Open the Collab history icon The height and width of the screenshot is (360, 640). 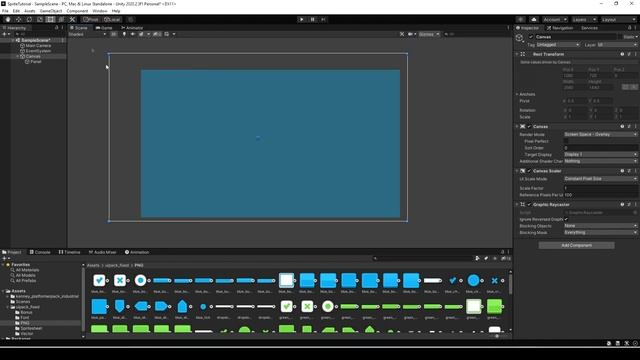point(520,20)
